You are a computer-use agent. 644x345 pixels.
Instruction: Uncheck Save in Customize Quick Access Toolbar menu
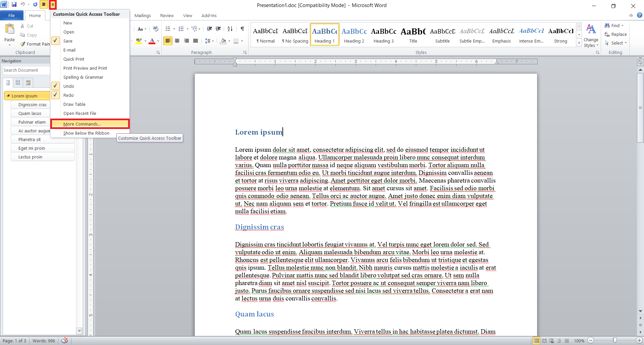(68, 41)
